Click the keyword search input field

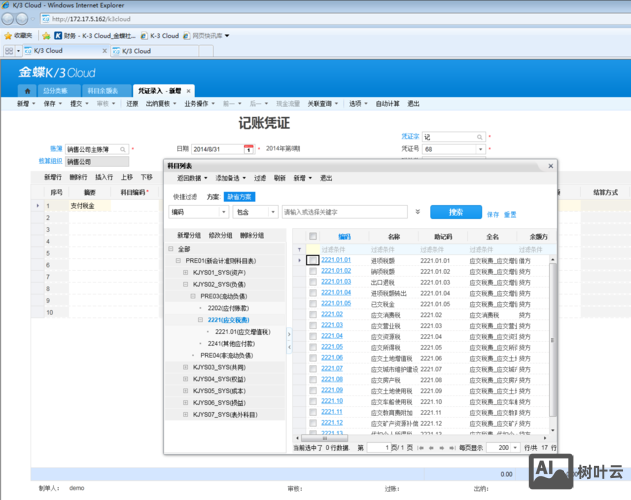coord(344,212)
